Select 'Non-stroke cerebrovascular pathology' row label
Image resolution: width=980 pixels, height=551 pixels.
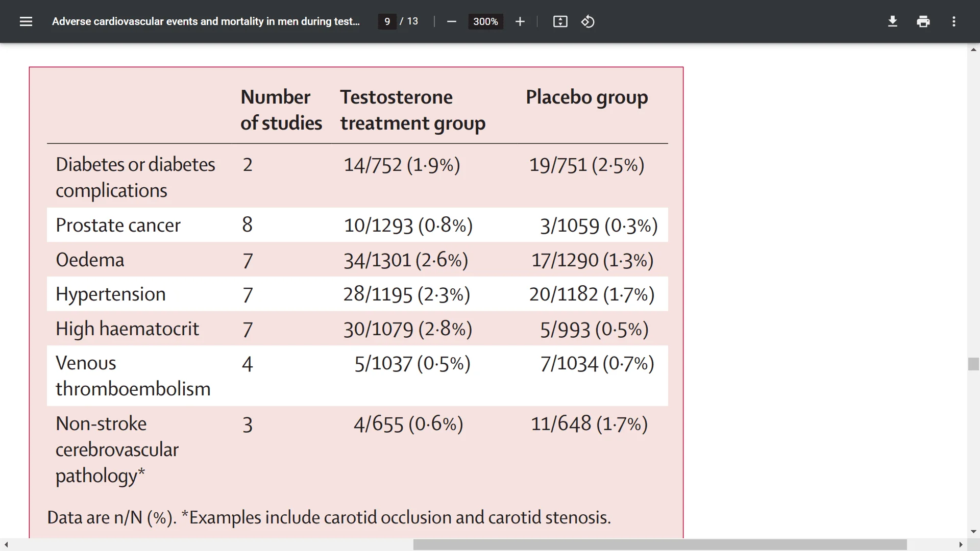tap(117, 449)
